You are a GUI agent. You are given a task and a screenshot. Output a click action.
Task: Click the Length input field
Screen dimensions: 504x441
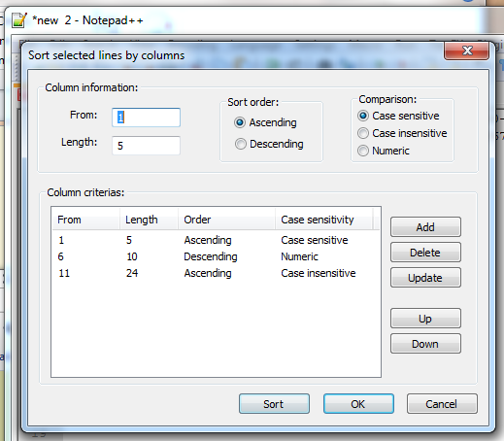[x=146, y=146]
